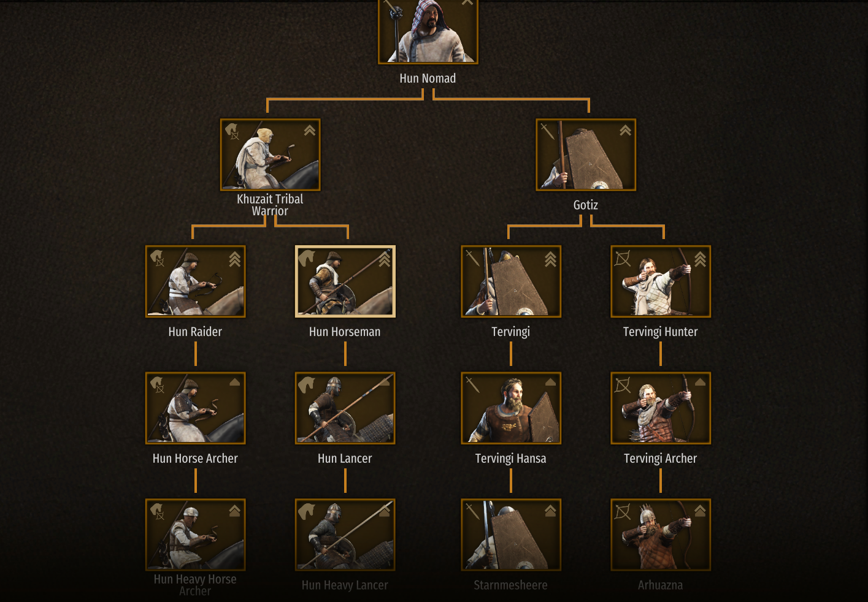Click the cavalry horse icon on Hun Horseman
The image size is (868, 602).
(x=306, y=258)
